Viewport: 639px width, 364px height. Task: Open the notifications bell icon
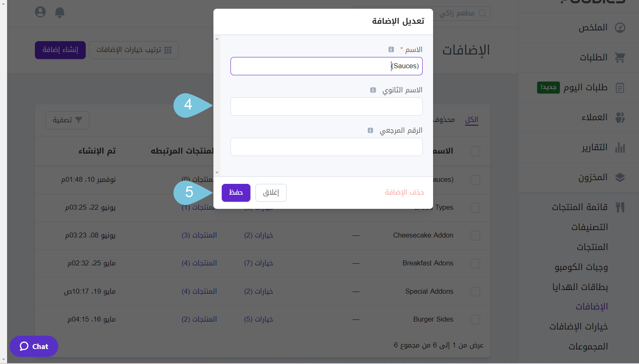point(59,12)
